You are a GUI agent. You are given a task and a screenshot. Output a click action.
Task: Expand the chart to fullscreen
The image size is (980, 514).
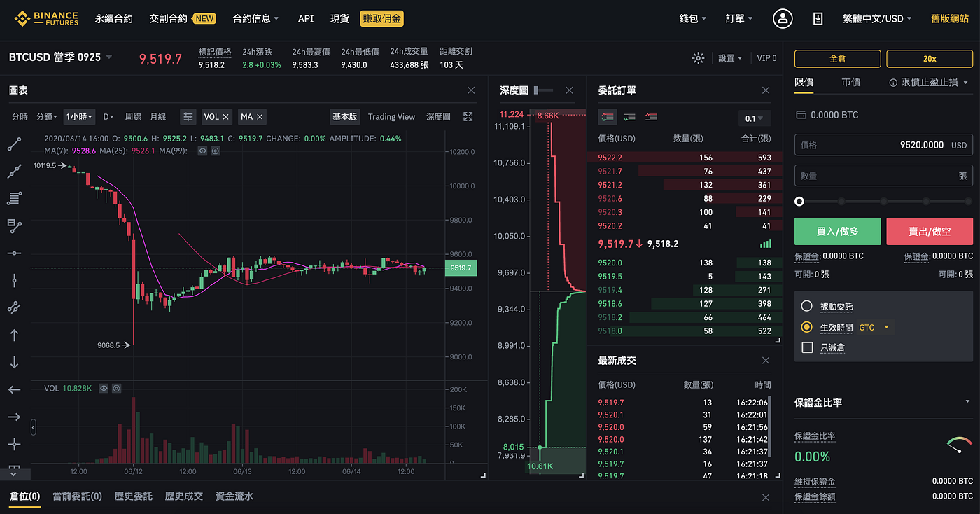[468, 117]
